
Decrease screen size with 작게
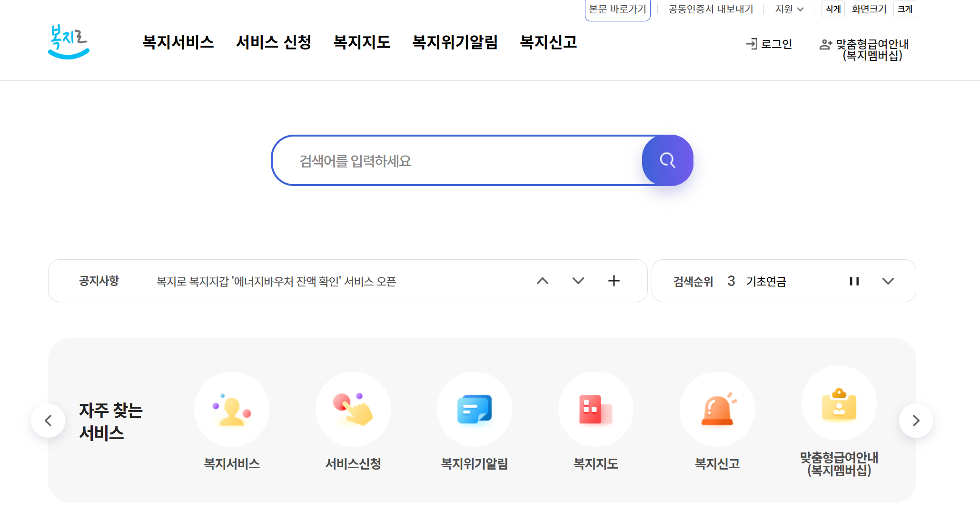(833, 9)
